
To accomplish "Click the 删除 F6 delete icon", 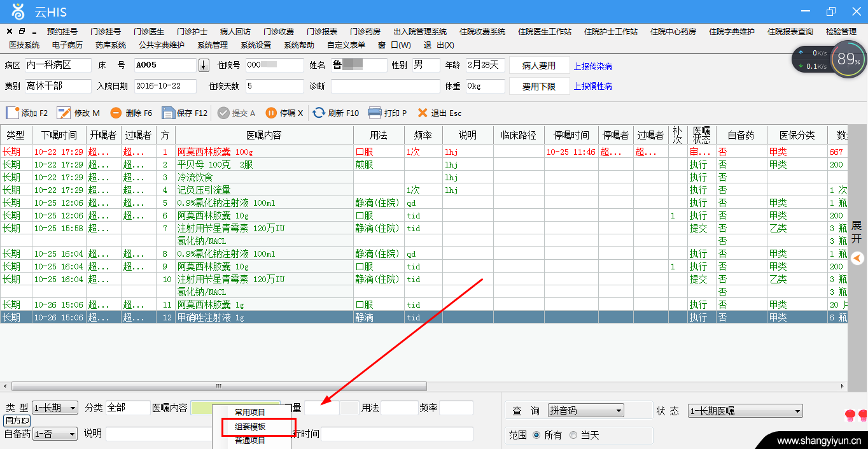I will tap(116, 113).
